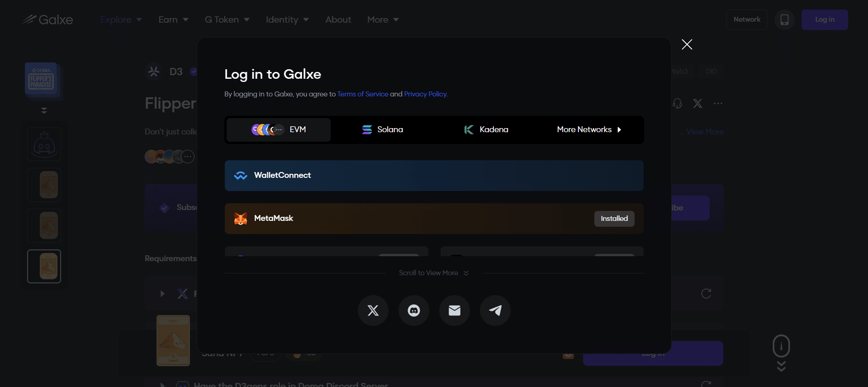The width and height of the screenshot is (868, 387).
Task: Open the Earn dropdown menu
Action: (x=173, y=20)
